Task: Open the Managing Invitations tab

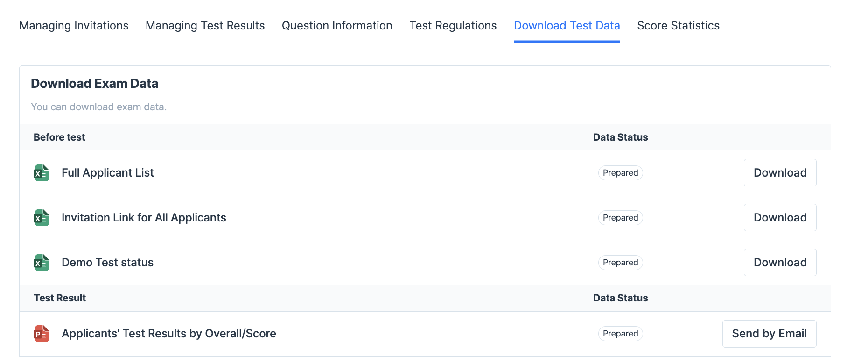Action: [x=74, y=26]
